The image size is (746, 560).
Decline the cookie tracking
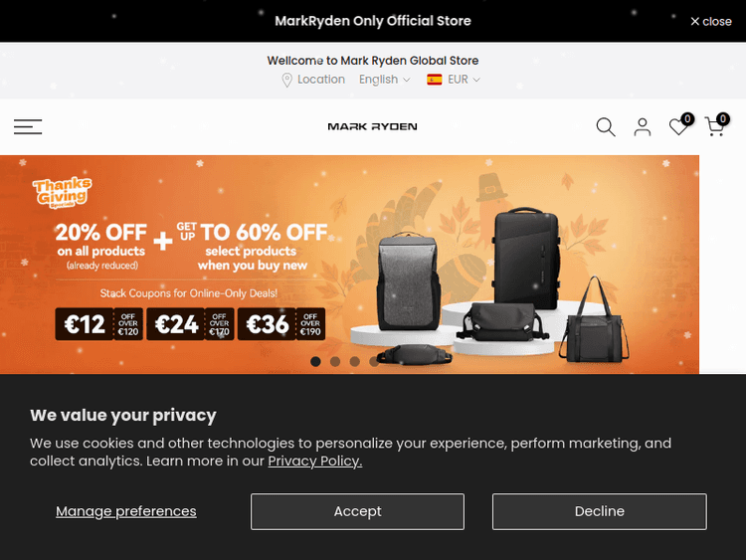point(600,511)
